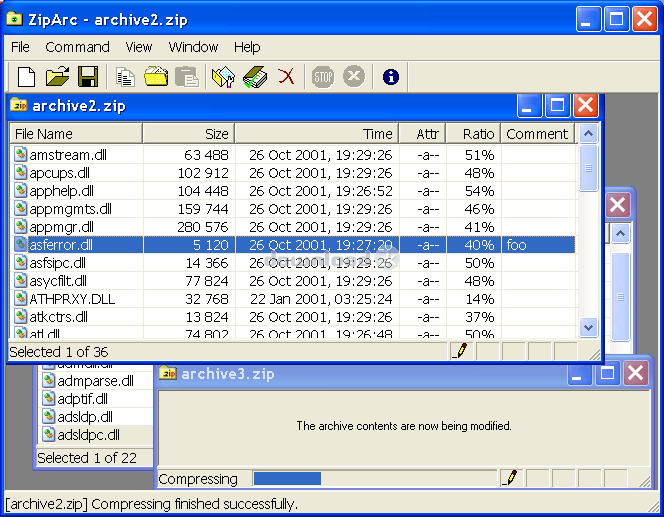
Task: Click the New archive toolbar icon
Action: (27, 77)
